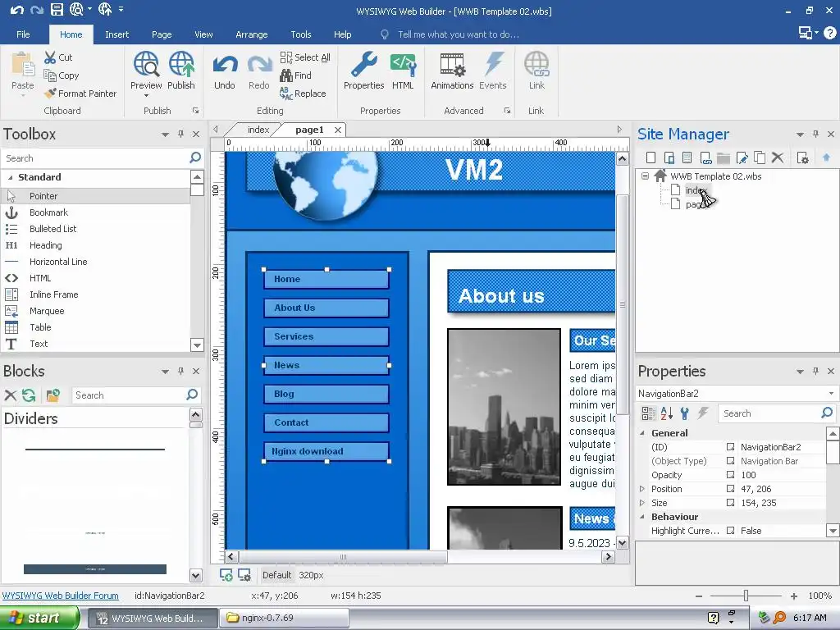Image resolution: width=840 pixels, height=630 pixels.
Task: Toggle the marker beside (ID) property
Action: 730,447
